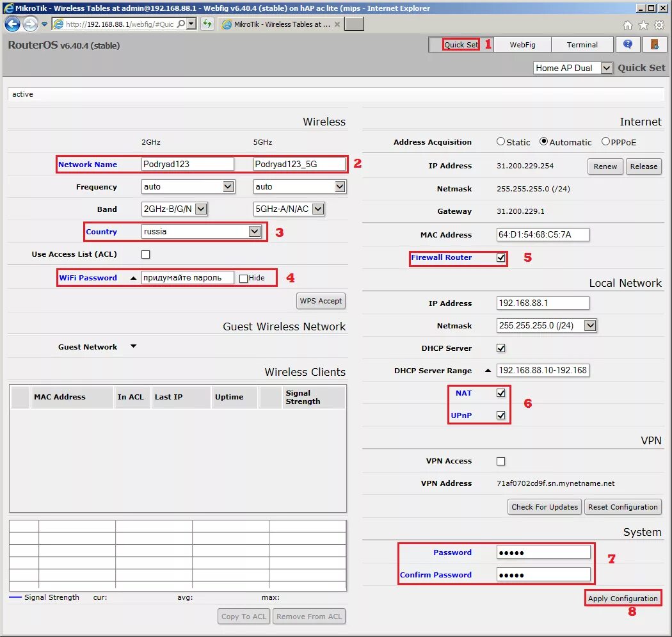672x637 pixels.
Task: Open the address bar history dropdown arrow
Action: tap(191, 24)
